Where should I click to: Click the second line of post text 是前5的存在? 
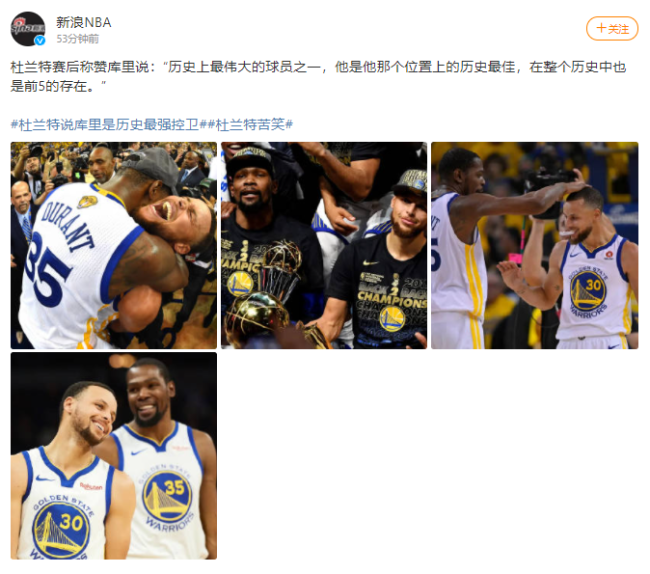coord(58,86)
